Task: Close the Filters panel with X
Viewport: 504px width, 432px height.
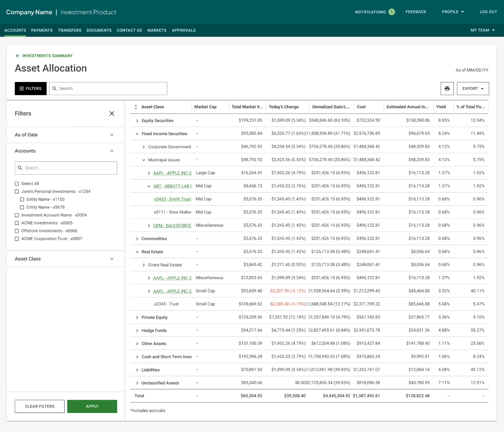Action: 112,113
